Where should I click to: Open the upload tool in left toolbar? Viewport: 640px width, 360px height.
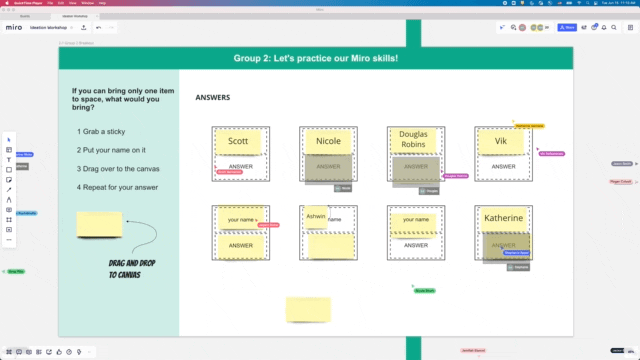(x=9, y=230)
